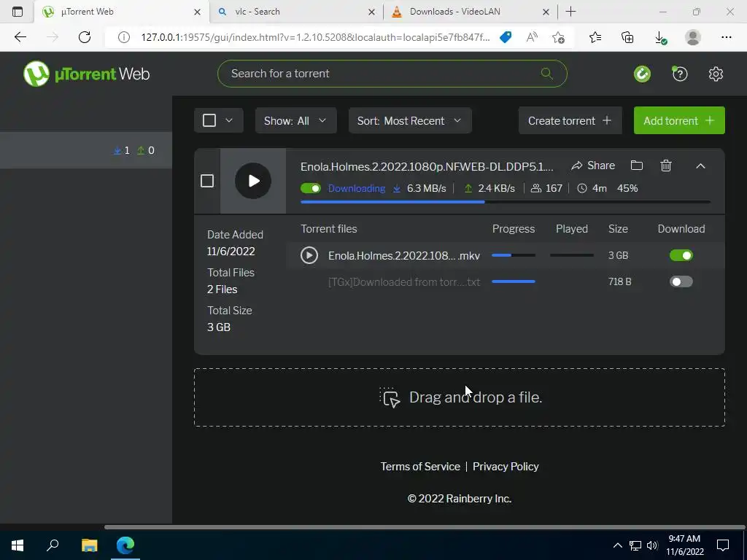Image resolution: width=747 pixels, height=560 pixels.
Task: Go back in the browser
Action: click(x=20, y=36)
